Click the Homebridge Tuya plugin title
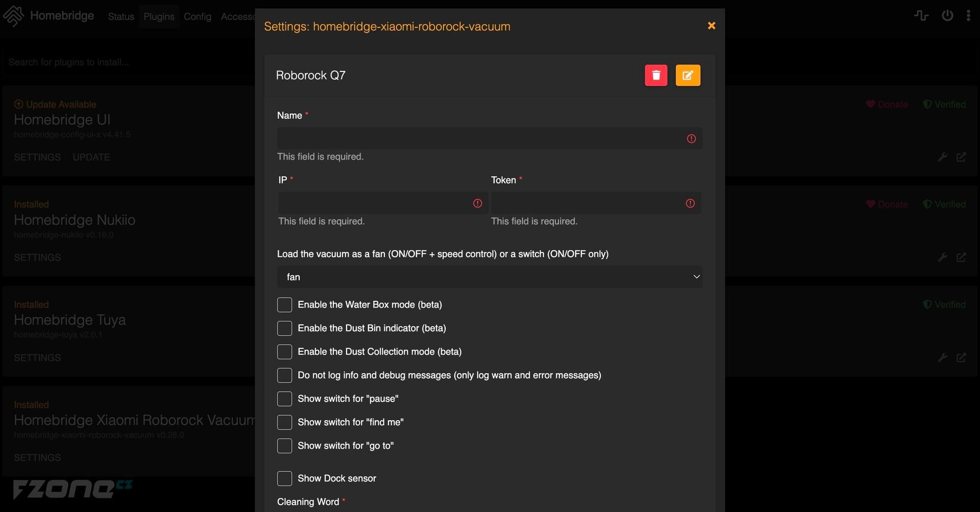Screen dimensions: 980x512 point(70,320)
